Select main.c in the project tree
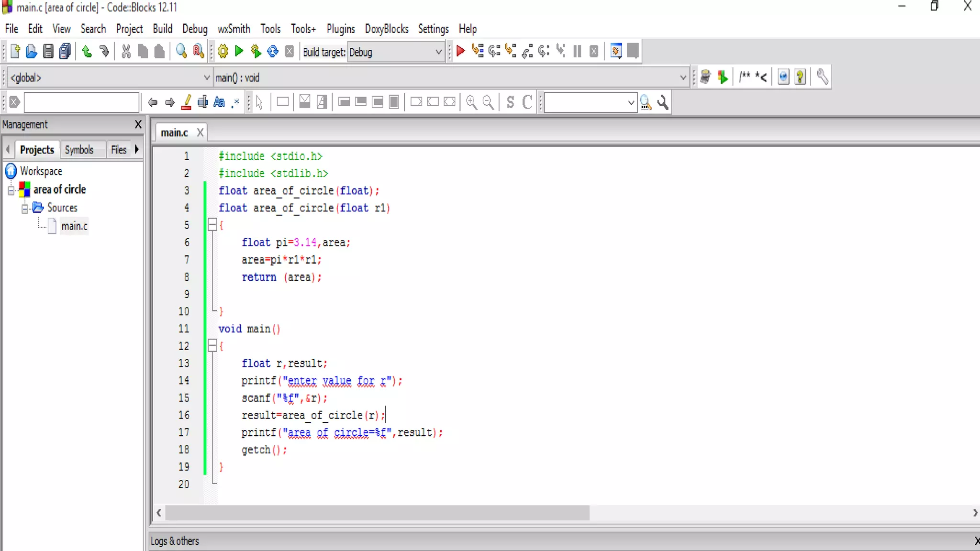Viewport: 980px width, 551px height. click(74, 226)
